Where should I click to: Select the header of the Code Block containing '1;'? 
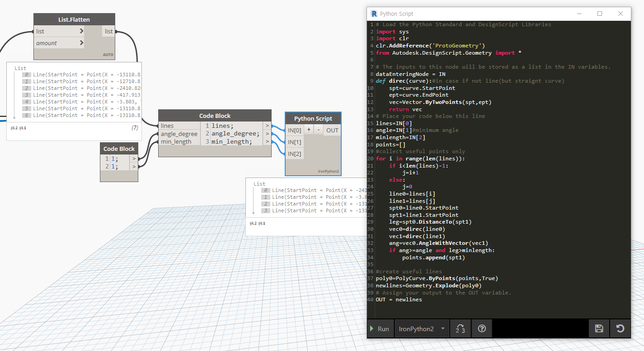click(119, 149)
